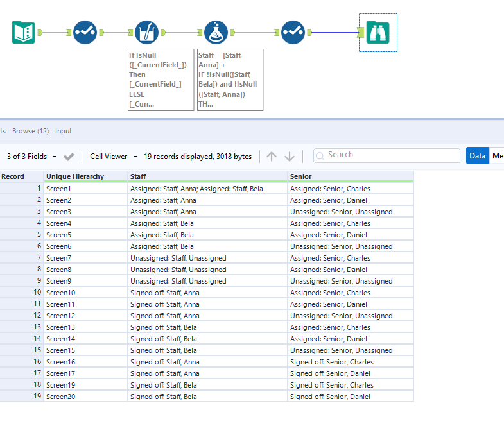Screen dimensions: 504x428
Task: Click the Multi-Field 'If IsNull' annotation box
Action: [161, 80]
